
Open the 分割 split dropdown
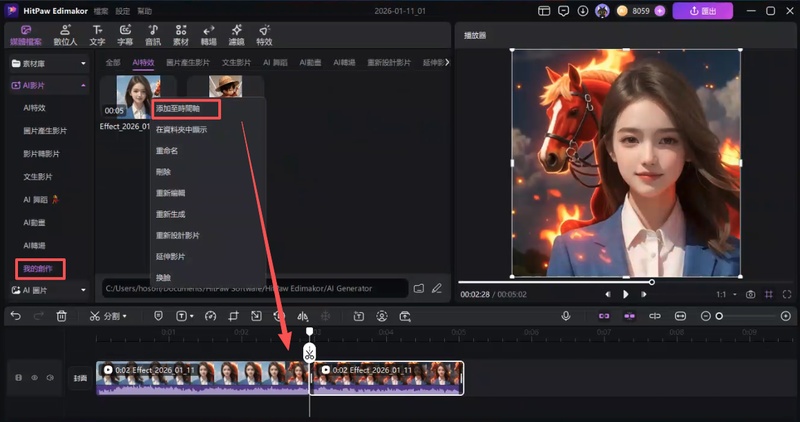coord(107,316)
